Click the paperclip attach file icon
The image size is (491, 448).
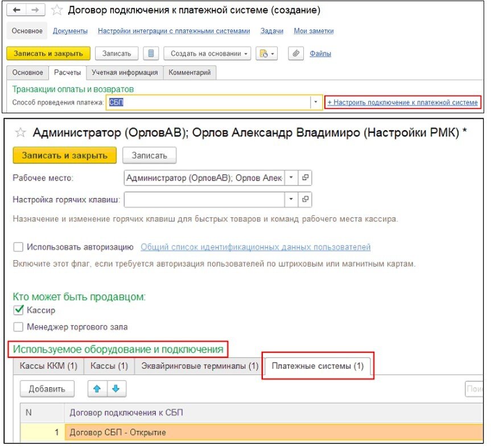tap(296, 54)
